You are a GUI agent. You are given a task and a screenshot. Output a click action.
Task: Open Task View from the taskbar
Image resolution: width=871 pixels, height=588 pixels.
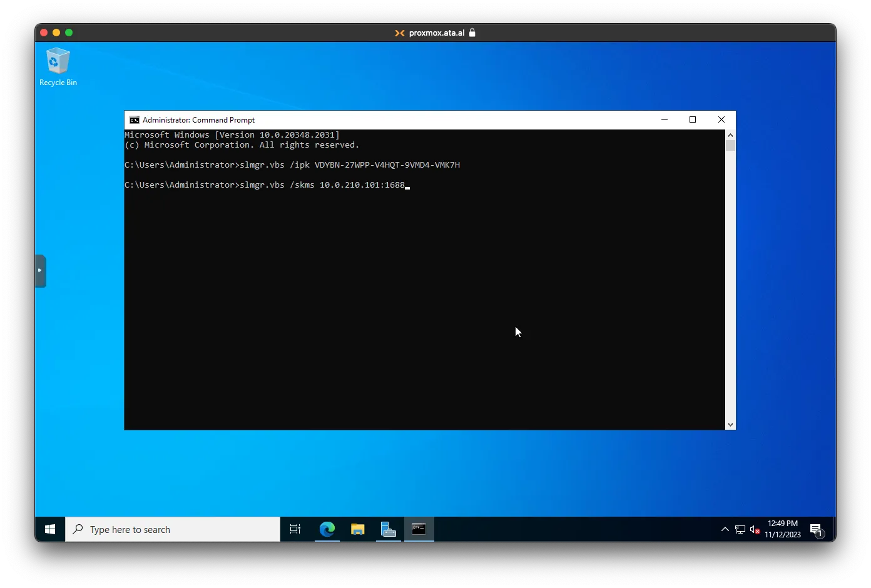point(295,529)
